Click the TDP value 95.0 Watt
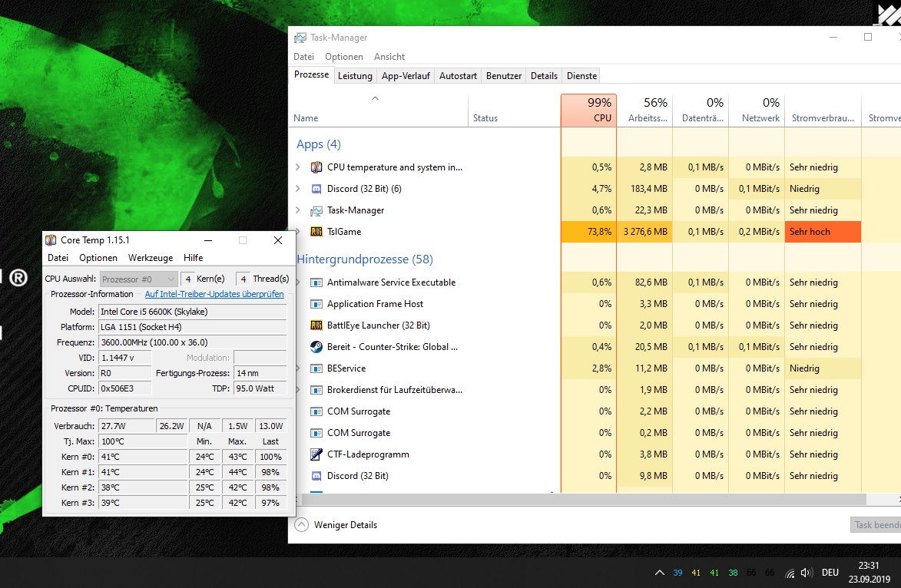The width and height of the screenshot is (901, 588). pyautogui.click(x=260, y=388)
